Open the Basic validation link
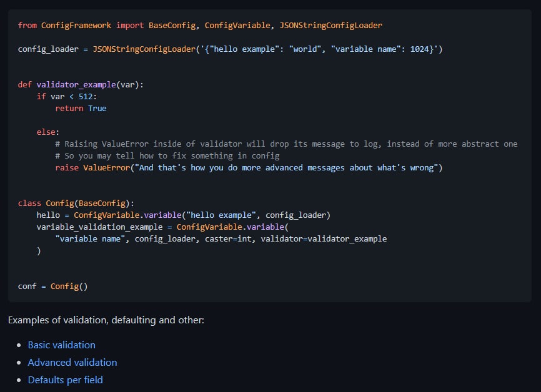 (x=61, y=345)
